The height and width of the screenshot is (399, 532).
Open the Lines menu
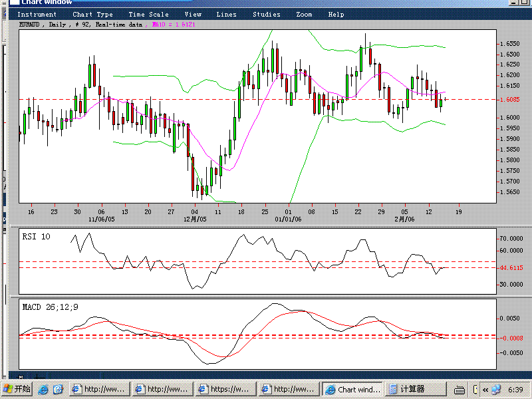click(226, 14)
